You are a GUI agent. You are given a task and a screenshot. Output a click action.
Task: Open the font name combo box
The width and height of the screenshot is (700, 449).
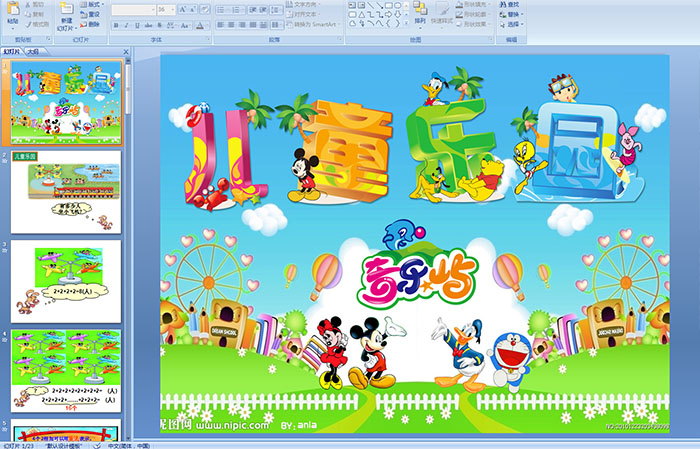(x=133, y=10)
